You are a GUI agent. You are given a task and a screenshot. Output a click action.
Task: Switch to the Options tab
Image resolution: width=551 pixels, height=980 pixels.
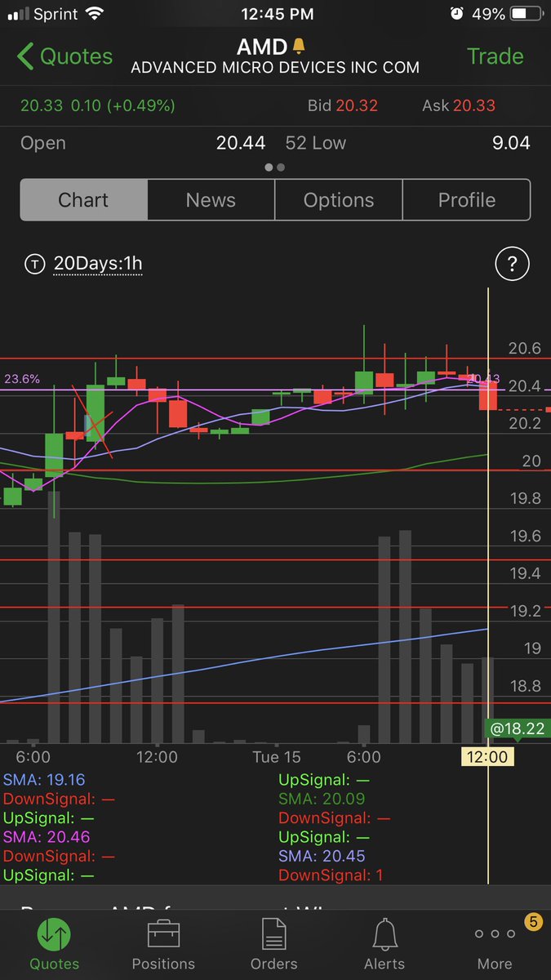click(339, 200)
